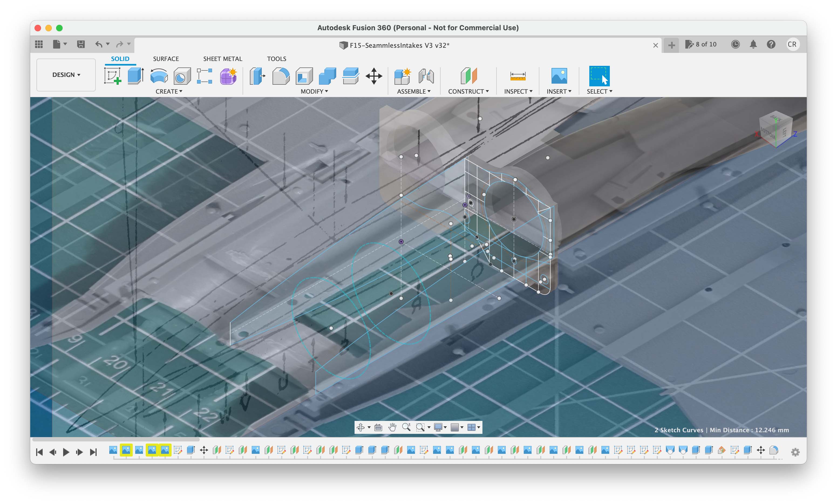The width and height of the screenshot is (837, 504).
Task: Activate the Select tool
Action: pyautogui.click(x=599, y=76)
